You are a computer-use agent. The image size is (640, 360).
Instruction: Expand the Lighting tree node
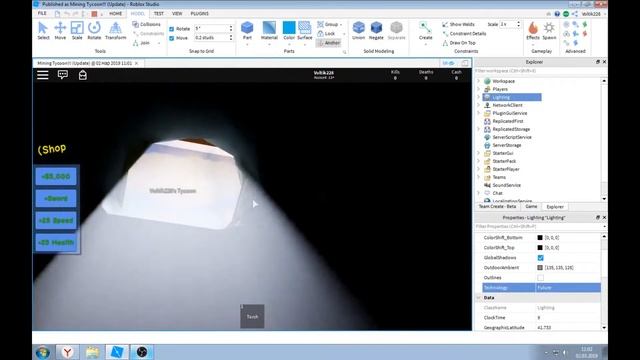478,97
